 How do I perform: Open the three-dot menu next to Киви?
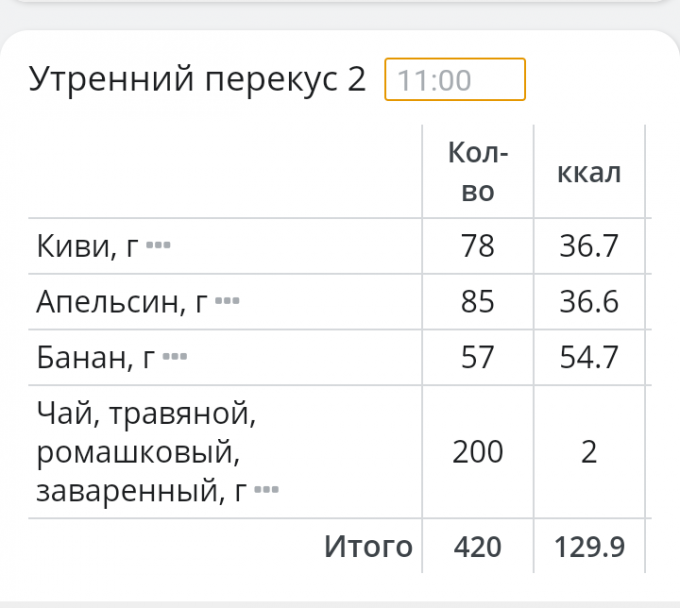click(158, 245)
